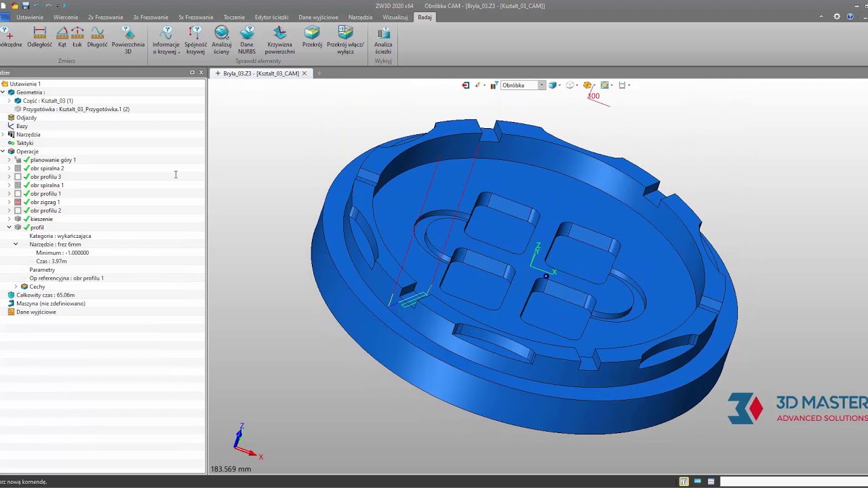Run Spójność krzywej check

pyautogui.click(x=195, y=40)
